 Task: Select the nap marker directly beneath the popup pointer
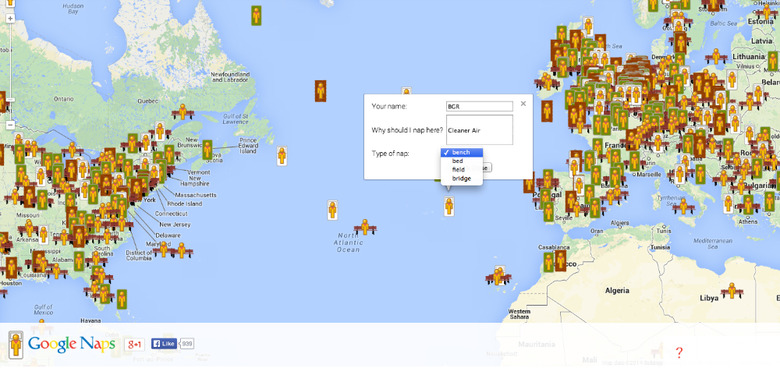(449, 206)
